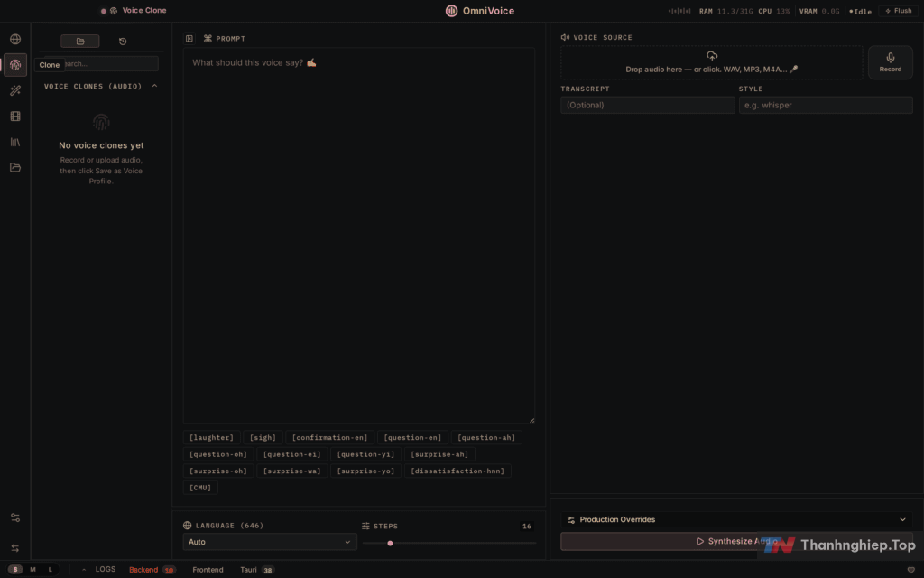Open the folder icon at sidebar bottom of nav group
Viewport: 924px width, 578px height.
click(x=15, y=167)
